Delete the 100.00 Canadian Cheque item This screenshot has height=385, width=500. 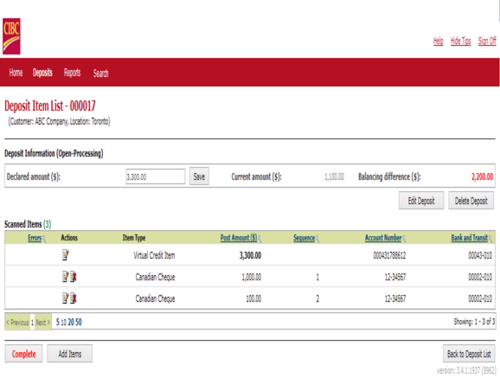[73, 298]
